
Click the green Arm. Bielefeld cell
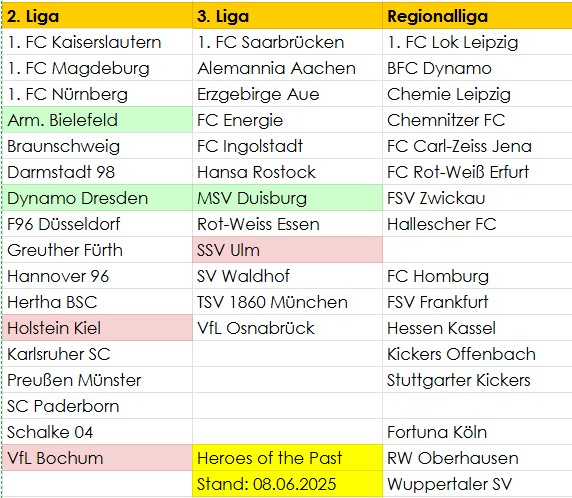(97, 120)
